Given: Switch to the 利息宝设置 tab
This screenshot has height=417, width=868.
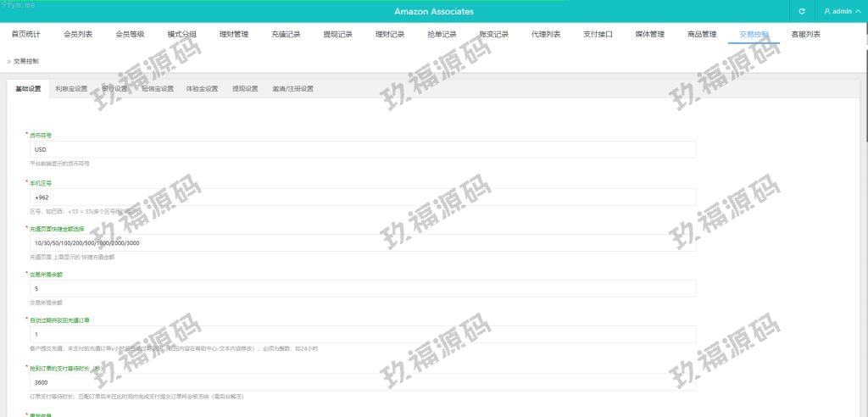Looking at the screenshot, I should coord(71,88).
